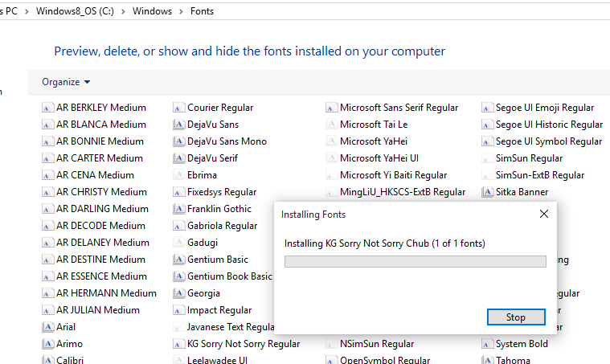Click the AR DARLING Medium font icon
The image size is (610, 364).
point(47,209)
